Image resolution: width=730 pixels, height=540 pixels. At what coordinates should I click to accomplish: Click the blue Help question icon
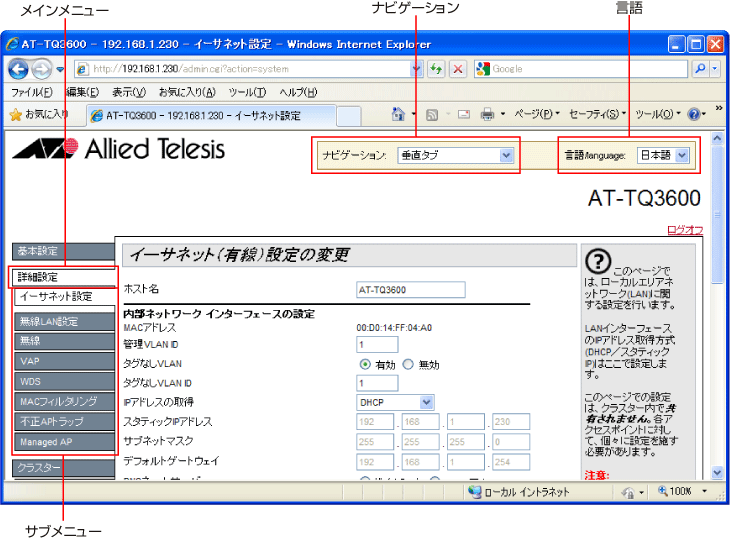point(694,114)
